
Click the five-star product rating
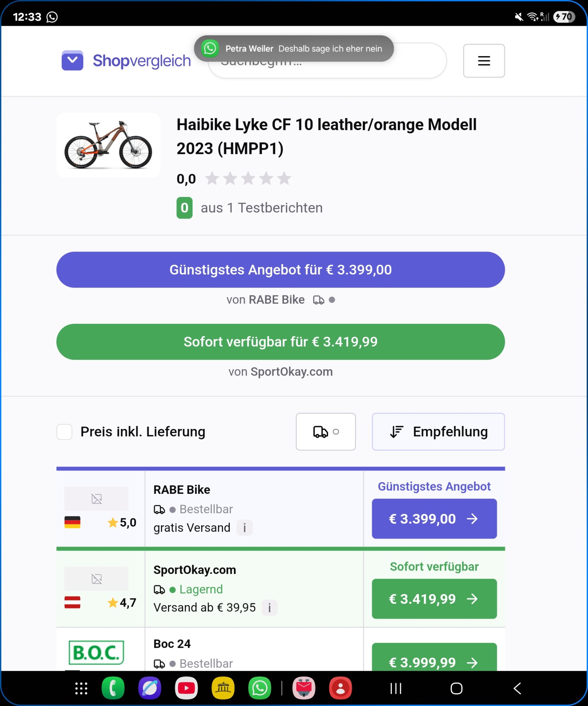click(x=248, y=179)
